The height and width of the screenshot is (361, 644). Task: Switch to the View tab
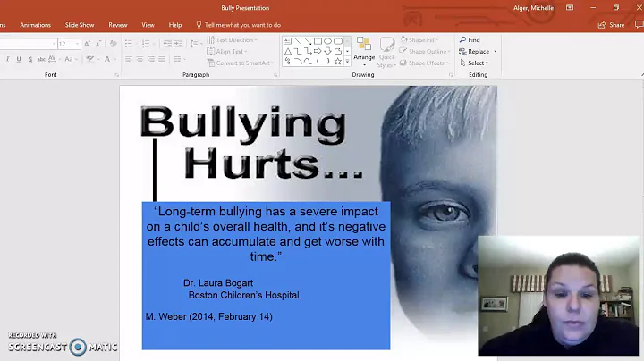[x=148, y=25]
